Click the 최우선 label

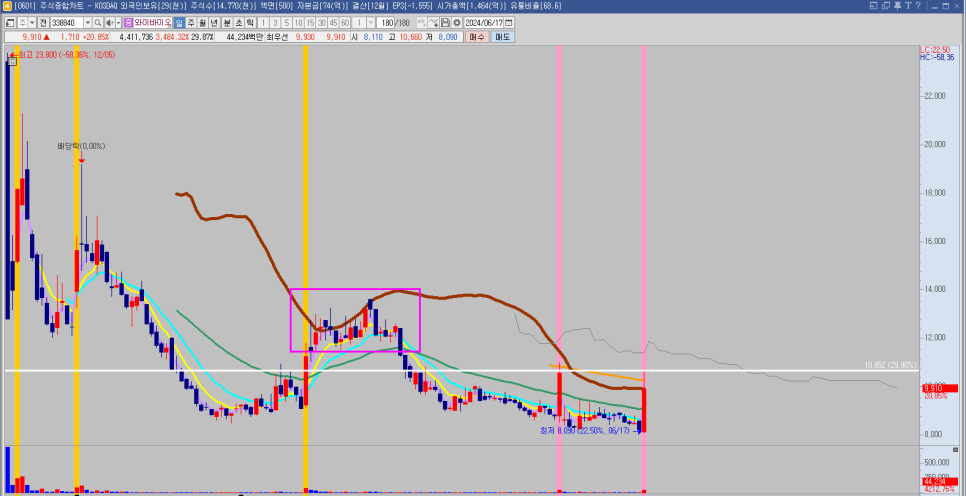(x=277, y=37)
